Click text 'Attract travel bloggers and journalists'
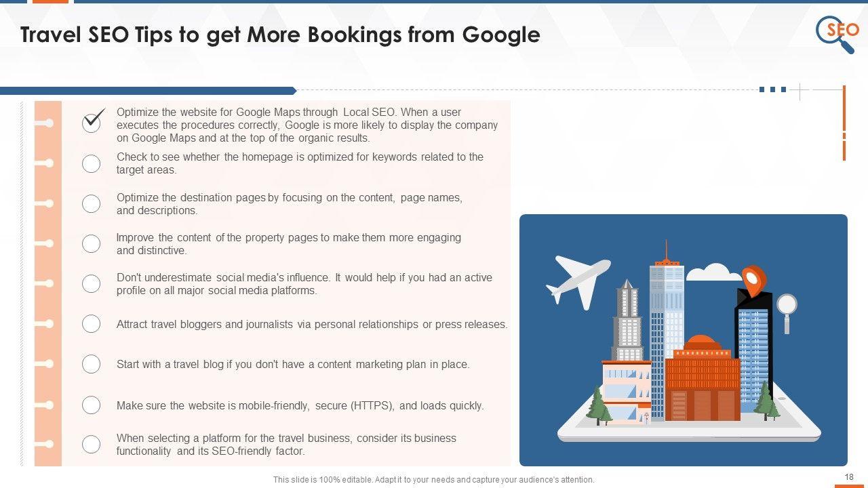 (205, 324)
